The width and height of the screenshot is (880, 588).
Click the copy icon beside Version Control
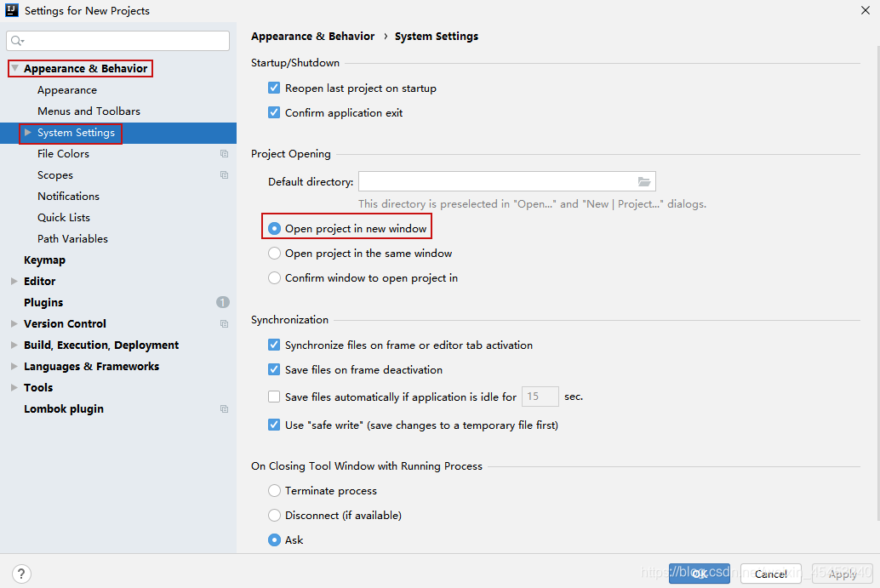pyautogui.click(x=224, y=323)
